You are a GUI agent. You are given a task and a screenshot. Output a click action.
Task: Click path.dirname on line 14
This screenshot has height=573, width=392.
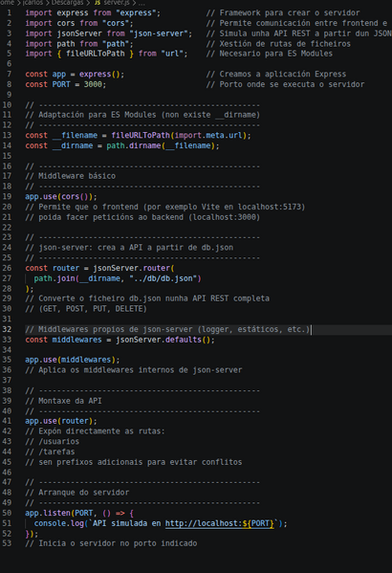coord(134,145)
